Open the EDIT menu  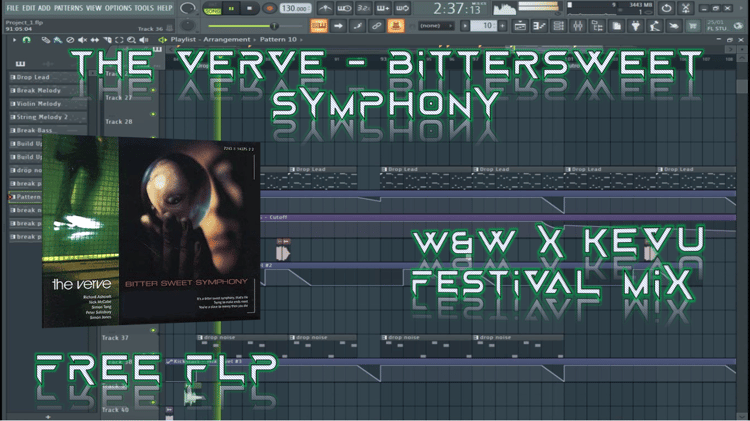(x=28, y=8)
